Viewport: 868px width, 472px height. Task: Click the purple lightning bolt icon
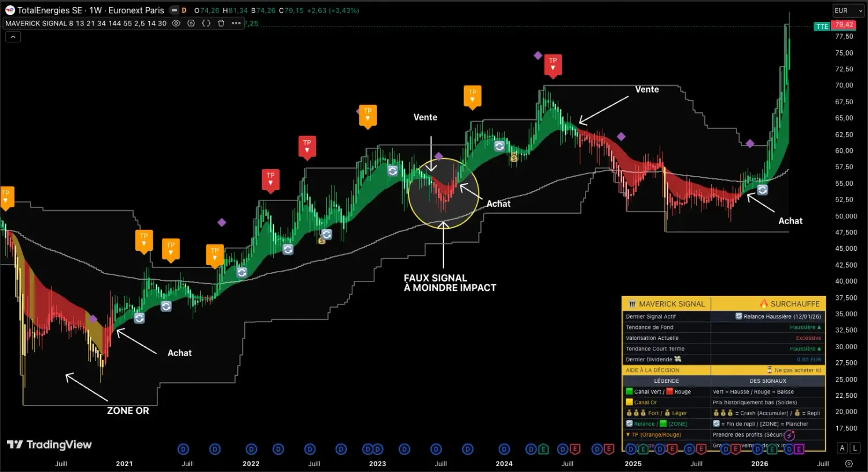click(789, 435)
